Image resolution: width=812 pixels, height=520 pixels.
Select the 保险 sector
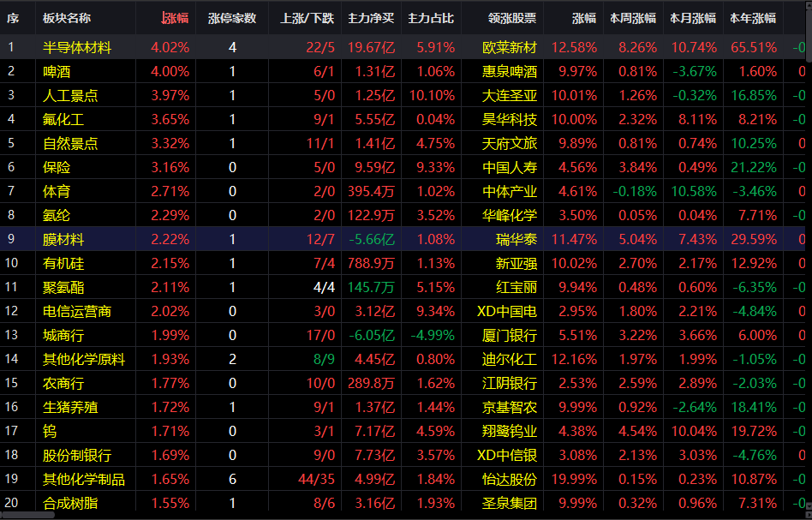[x=57, y=167]
